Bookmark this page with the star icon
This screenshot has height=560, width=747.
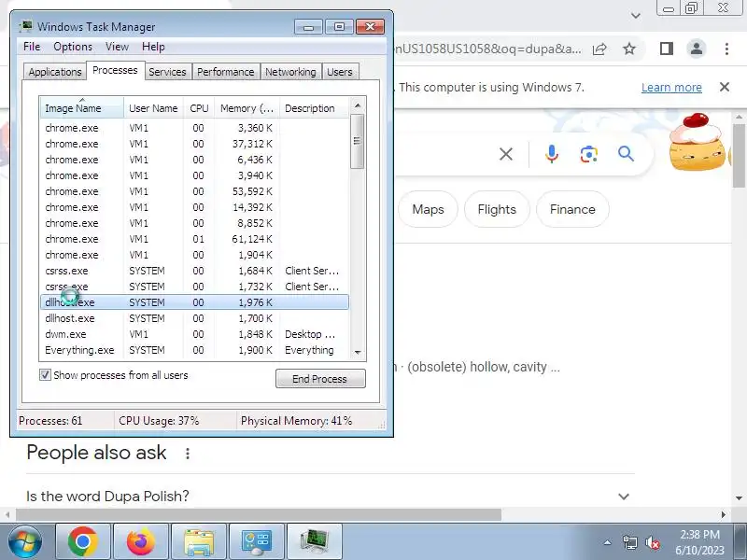[x=629, y=49]
